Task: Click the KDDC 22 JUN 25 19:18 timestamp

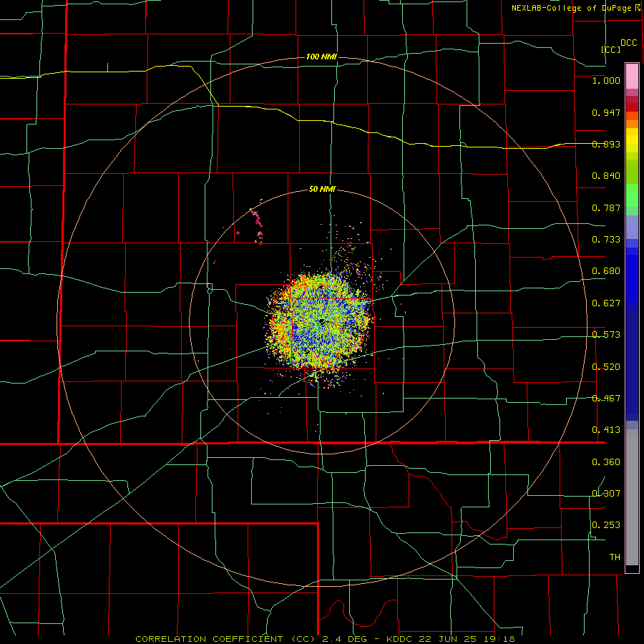Action: coord(451,639)
